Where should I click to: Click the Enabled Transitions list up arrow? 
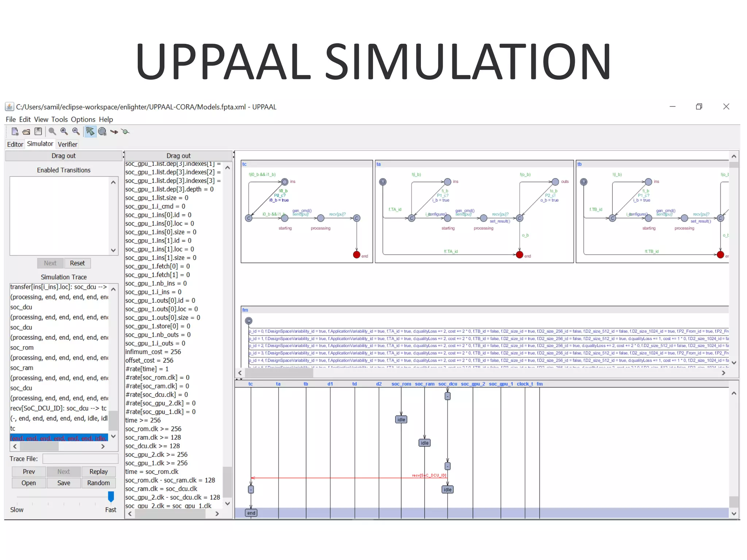[113, 182]
